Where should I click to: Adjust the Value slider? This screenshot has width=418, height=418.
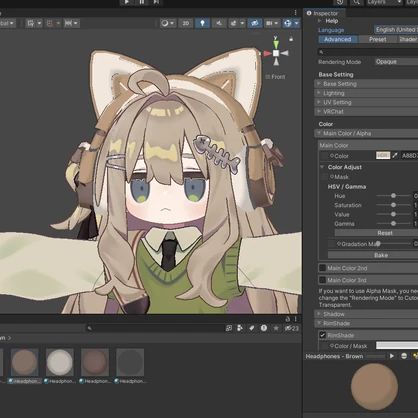click(x=394, y=214)
